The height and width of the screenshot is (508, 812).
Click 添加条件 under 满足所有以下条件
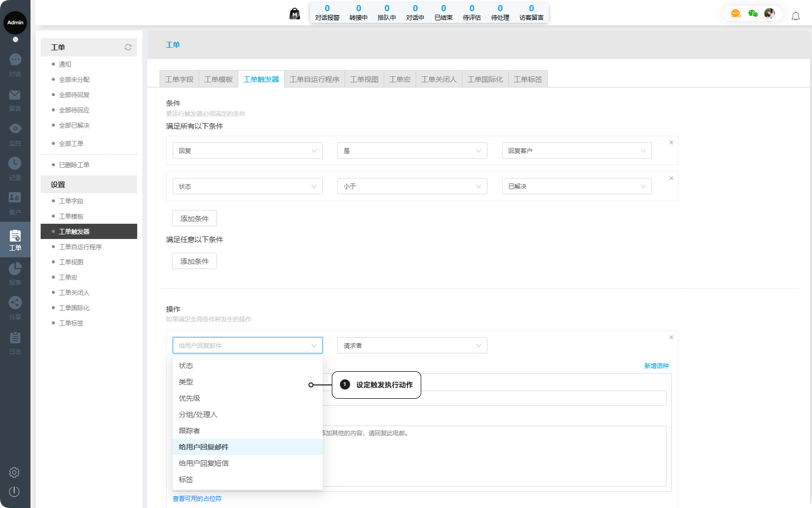(x=194, y=219)
